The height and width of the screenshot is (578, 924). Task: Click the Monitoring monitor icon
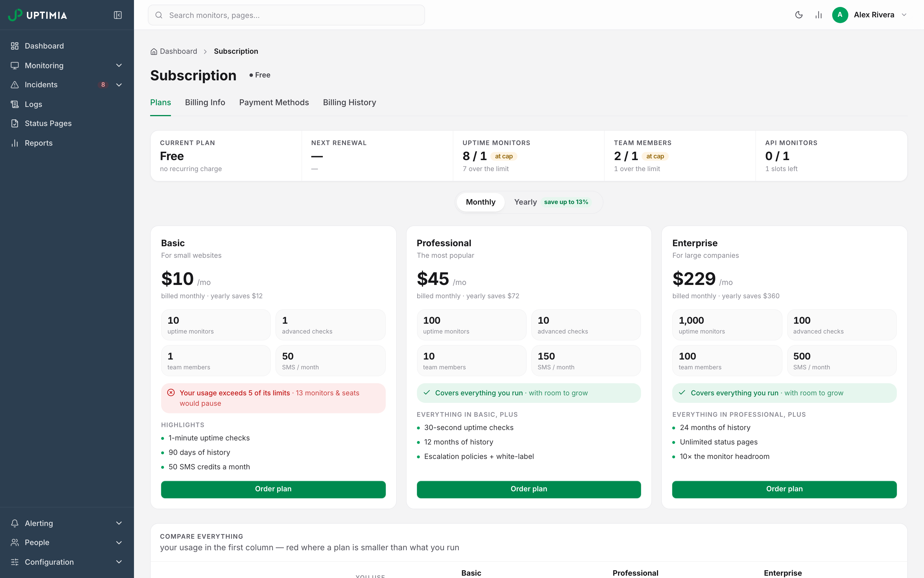pyautogui.click(x=14, y=65)
